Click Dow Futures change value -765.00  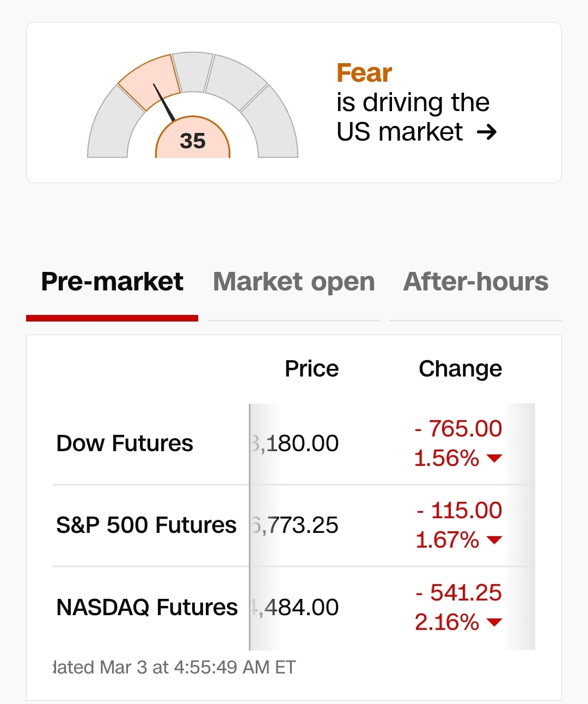(458, 429)
